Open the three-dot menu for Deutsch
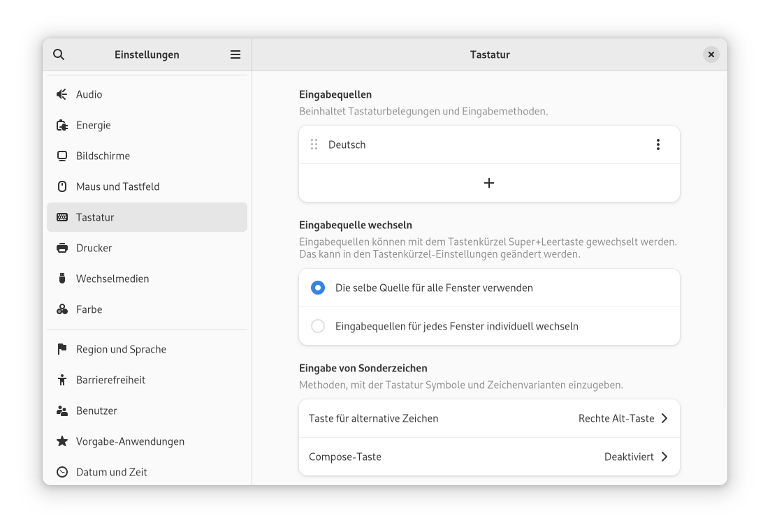770x532 pixels. click(x=658, y=145)
